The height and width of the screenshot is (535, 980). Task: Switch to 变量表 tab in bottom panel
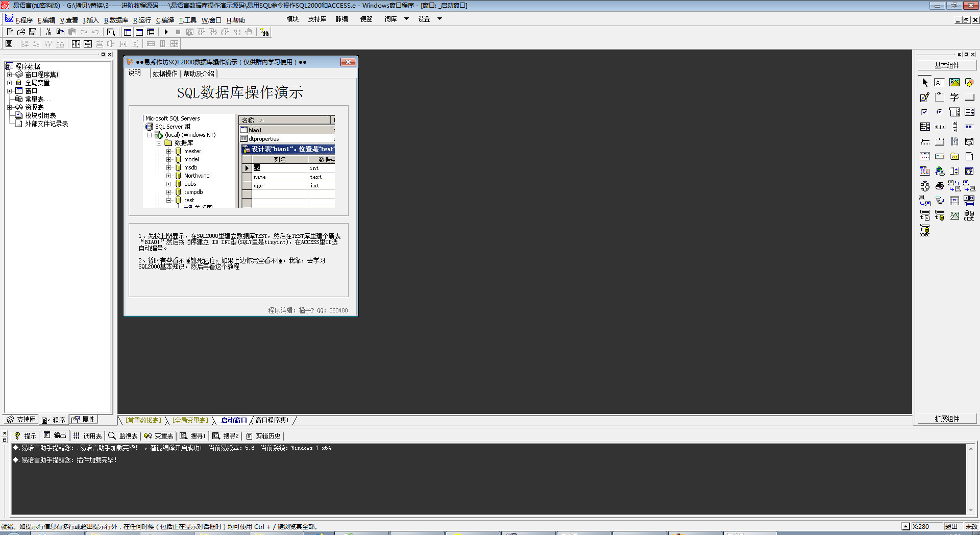click(x=159, y=436)
